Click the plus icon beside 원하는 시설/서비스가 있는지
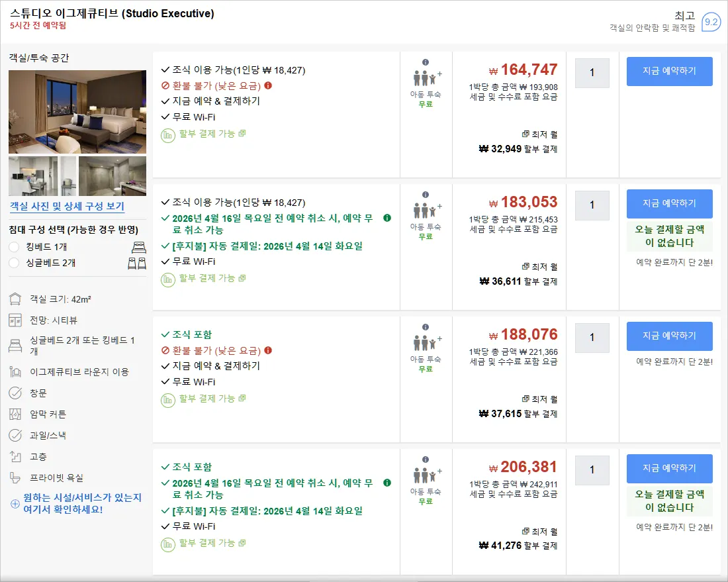Screen dimensions: 728x582 pyautogui.click(x=15, y=503)
